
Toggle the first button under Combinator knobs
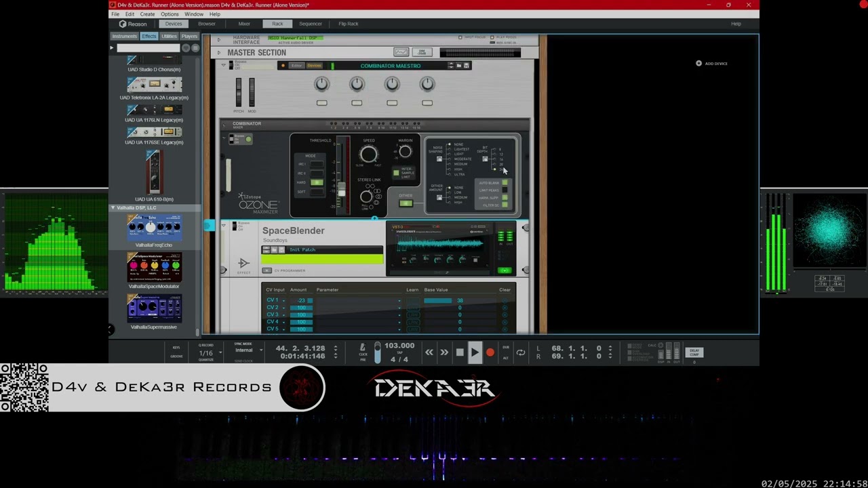click(x=321, y=103)
